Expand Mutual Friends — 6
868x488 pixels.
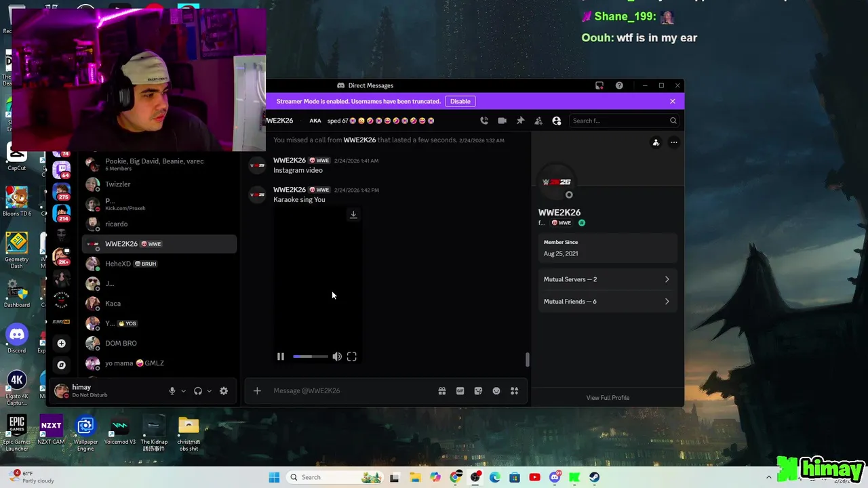(607, 302)
